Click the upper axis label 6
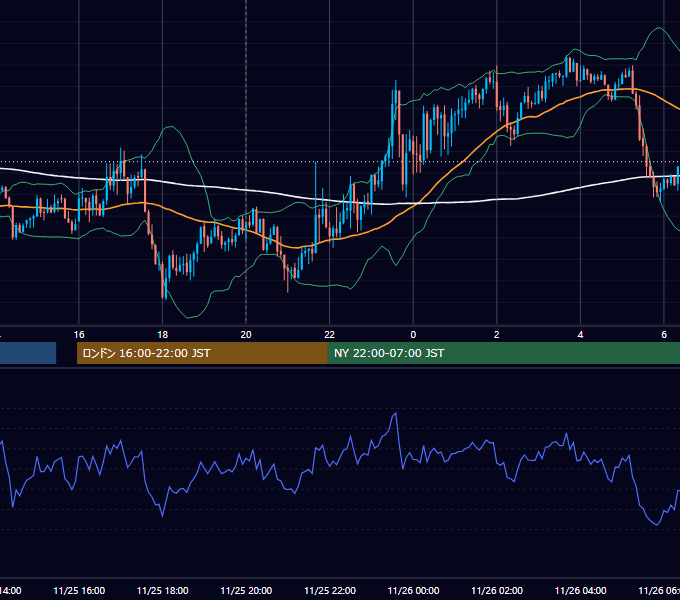The width and height of the screenshot is (680, 600). point(664,335)
